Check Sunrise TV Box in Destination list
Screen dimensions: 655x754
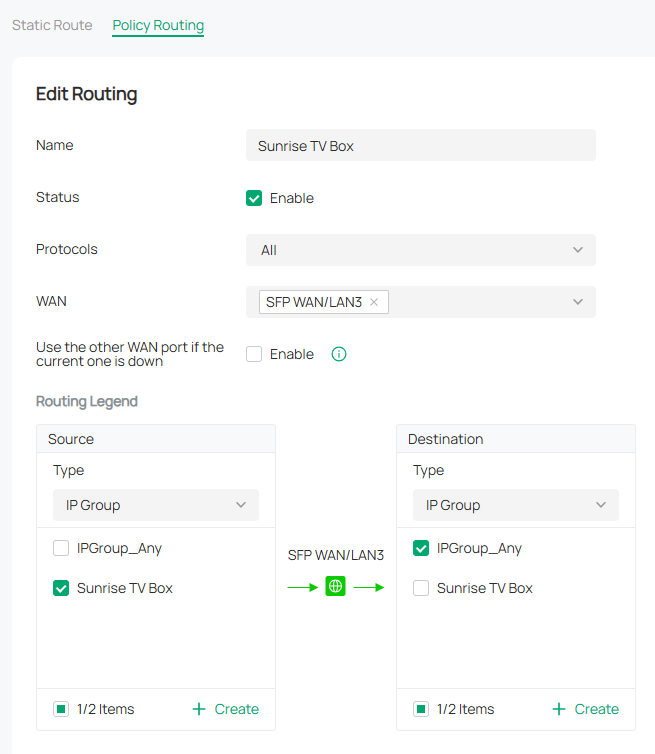421,588
